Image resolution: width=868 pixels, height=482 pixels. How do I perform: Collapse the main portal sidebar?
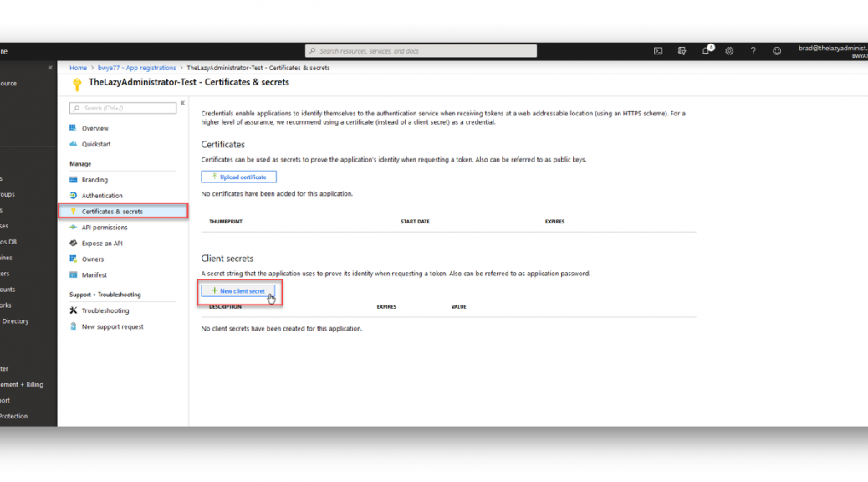coord(50,68)
